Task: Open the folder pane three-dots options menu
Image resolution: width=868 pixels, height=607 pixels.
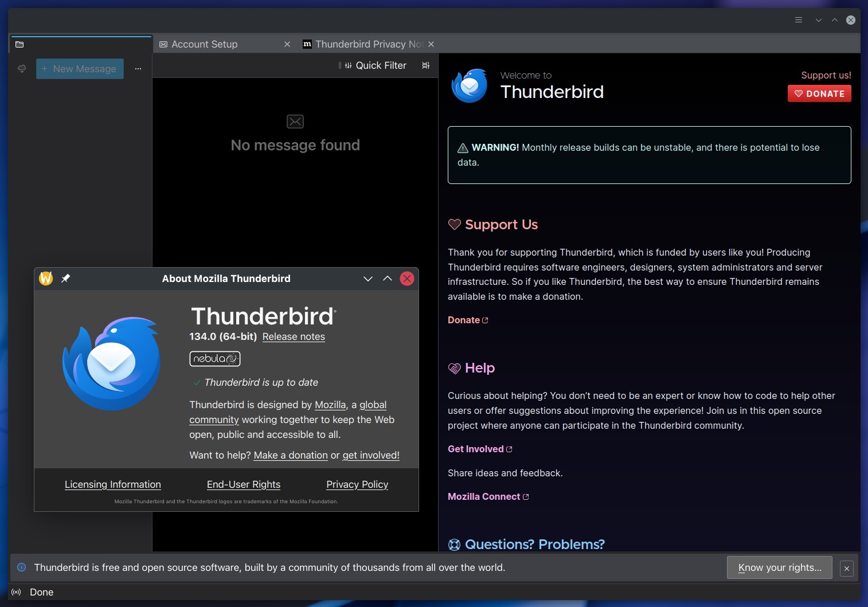Action: 138,69
